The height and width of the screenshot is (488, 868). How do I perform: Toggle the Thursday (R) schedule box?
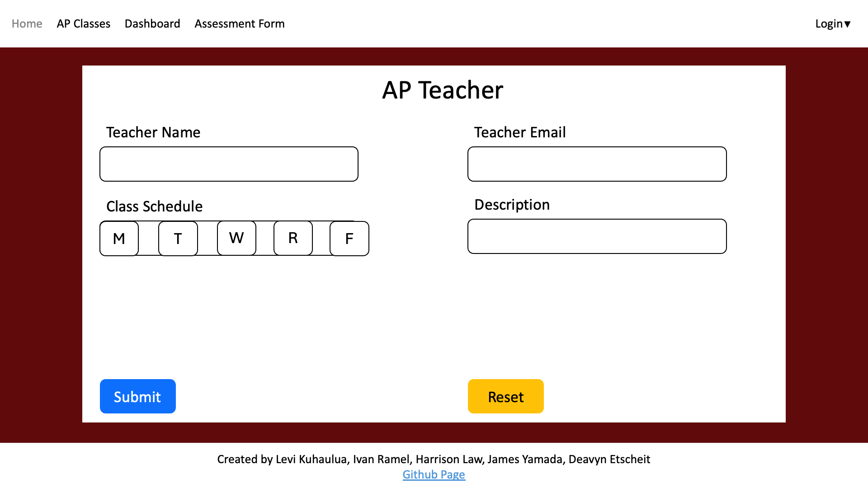293,238
